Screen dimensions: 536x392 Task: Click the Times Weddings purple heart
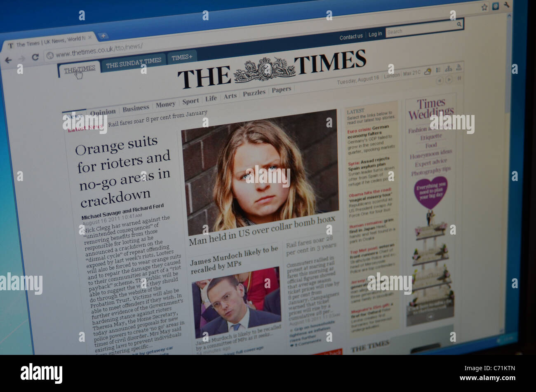point(430,193)
